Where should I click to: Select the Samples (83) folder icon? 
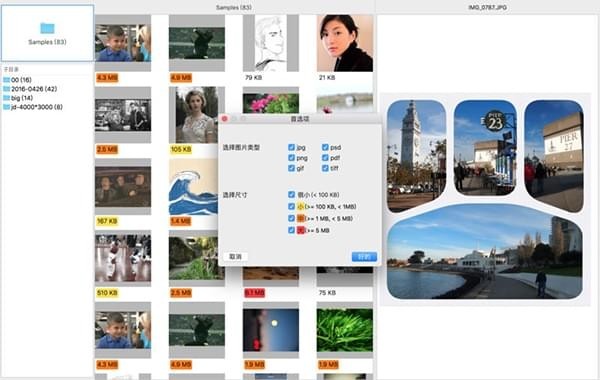point(47,28)
